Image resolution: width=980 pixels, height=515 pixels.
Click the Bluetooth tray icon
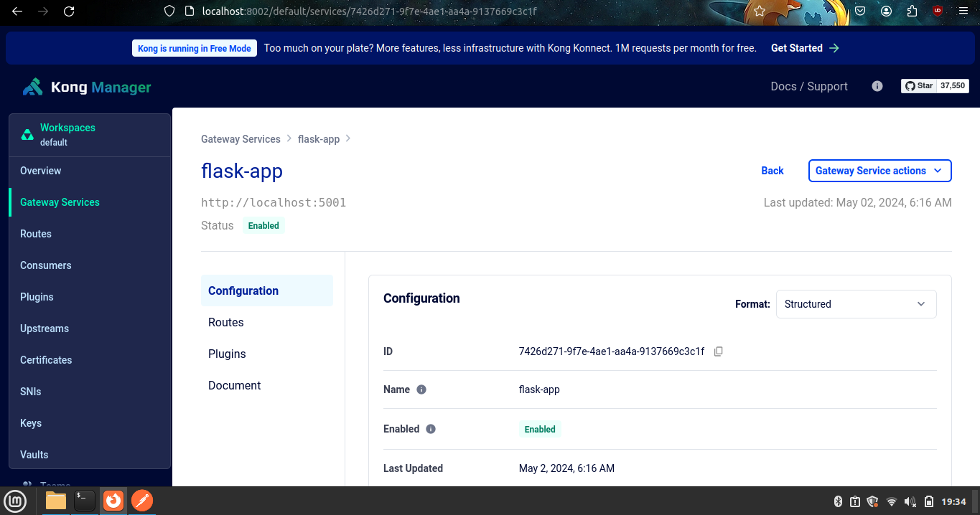point(837,501)
